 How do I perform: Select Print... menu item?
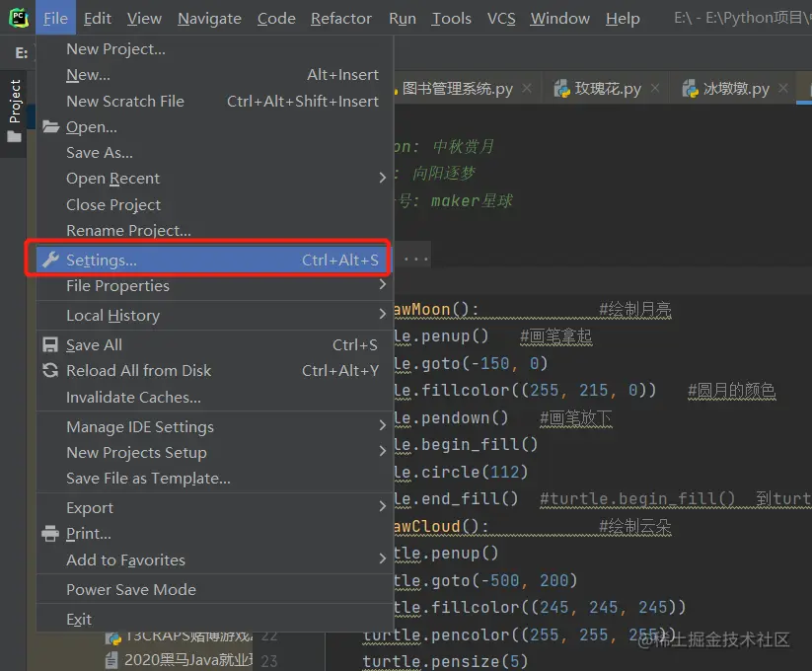pyautogui.click(x=214, y=534)
